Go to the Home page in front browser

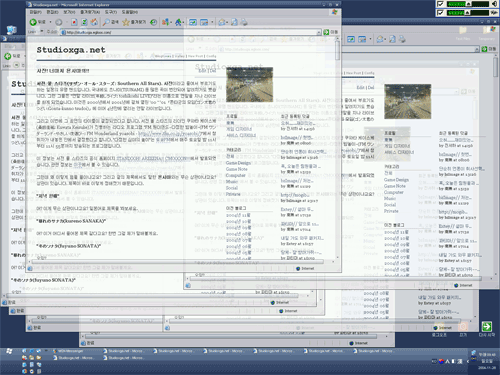[94, 22]
